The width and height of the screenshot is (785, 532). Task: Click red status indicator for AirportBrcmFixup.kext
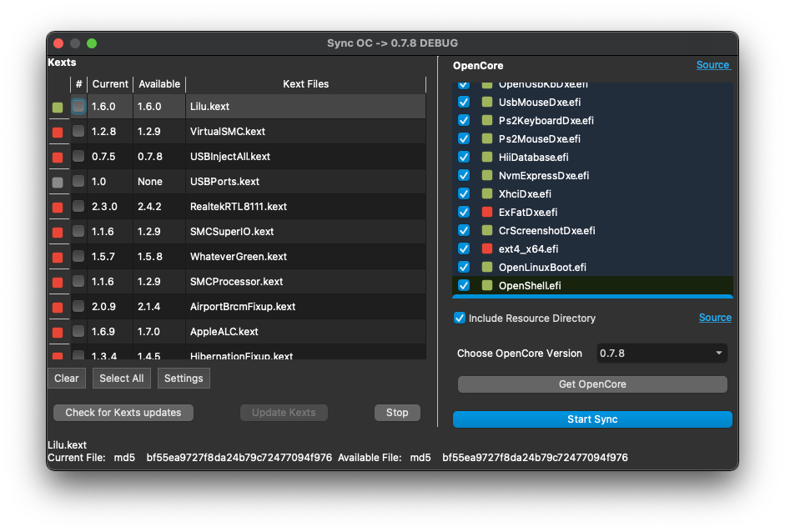[x=58, y=308]
